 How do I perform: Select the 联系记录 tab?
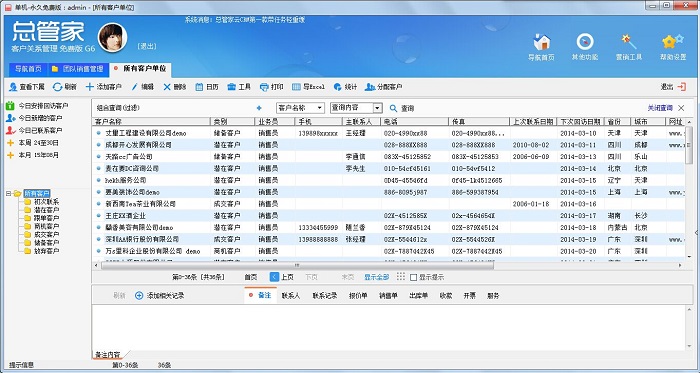coord(325,296)
